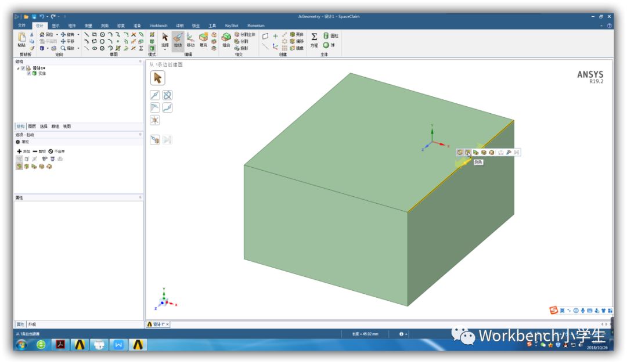Toggle visibility checkbox of 实体 body

pyautogui.click(x=29, y=73)
